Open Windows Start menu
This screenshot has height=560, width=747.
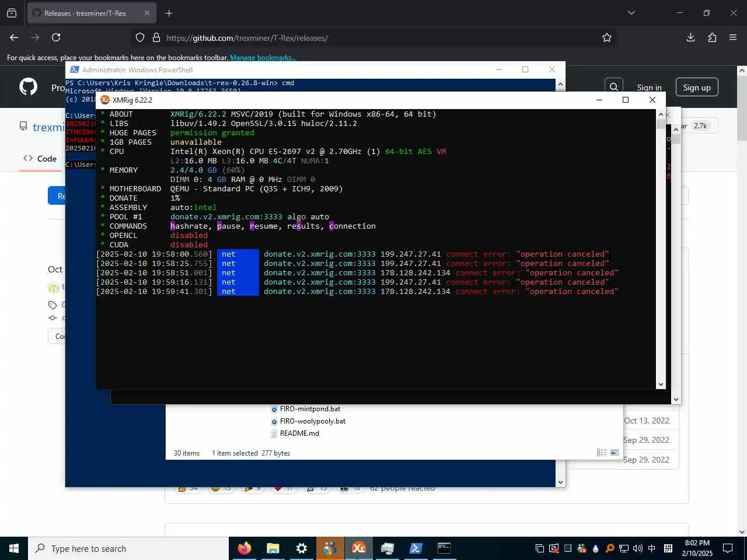pyautogui.click(x=14, y=548)
